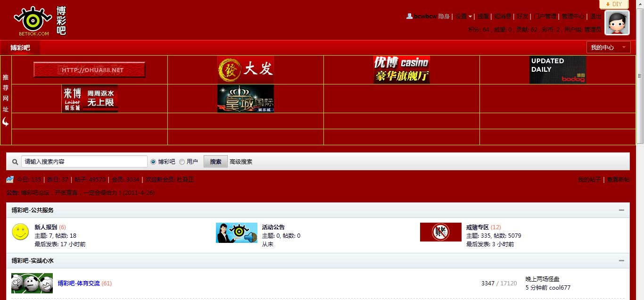Open the 皇城国际 banner ad

point(246,99)
